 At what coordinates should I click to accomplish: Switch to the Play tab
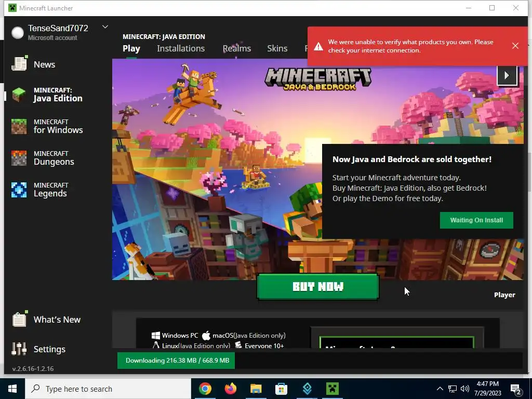point(131,48)
